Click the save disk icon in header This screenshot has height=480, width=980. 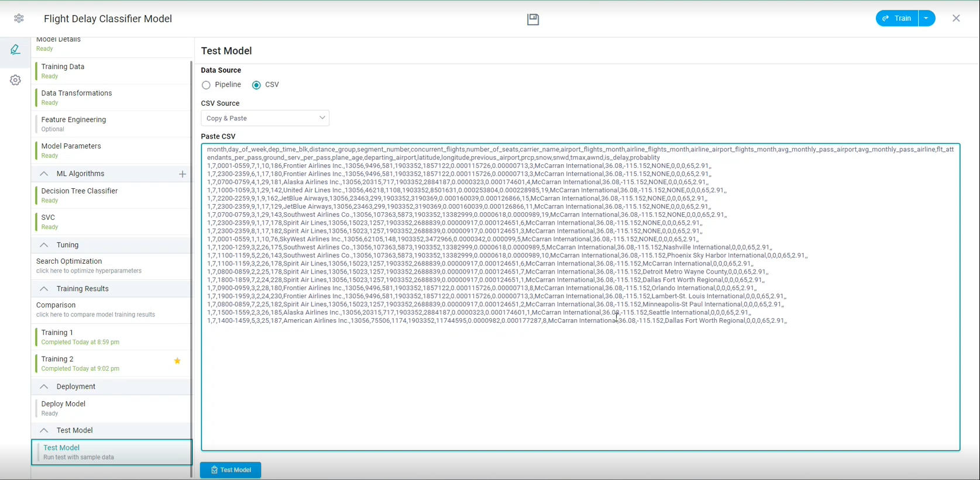[x=532, y=19]
